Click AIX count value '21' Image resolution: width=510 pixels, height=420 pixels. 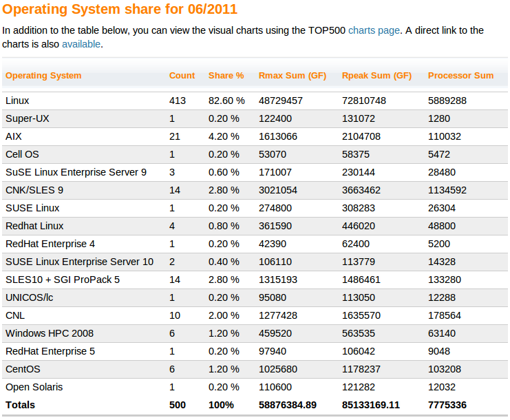pyautogui.click(x=175, y=136)
